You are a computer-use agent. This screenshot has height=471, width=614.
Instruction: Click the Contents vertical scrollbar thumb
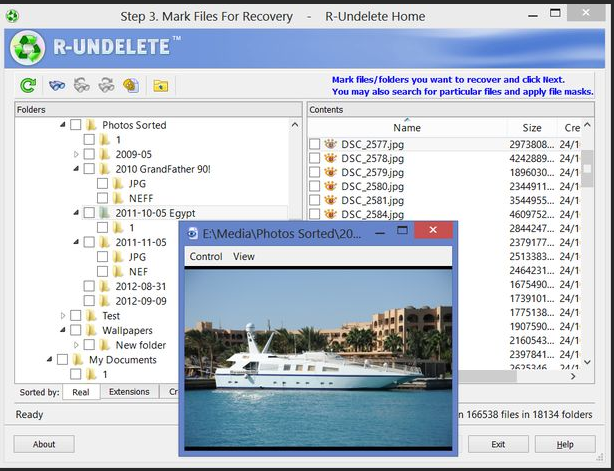coord(587,169)
